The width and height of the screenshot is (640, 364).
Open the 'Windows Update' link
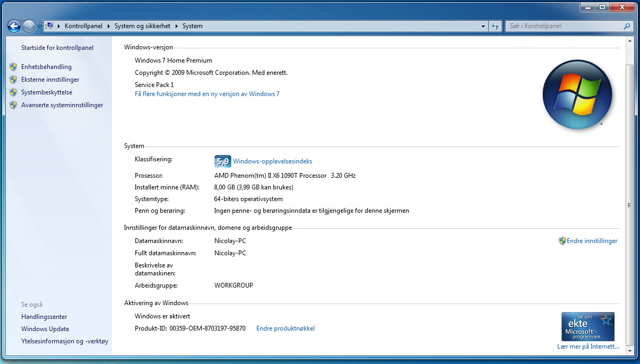point(45,329)
